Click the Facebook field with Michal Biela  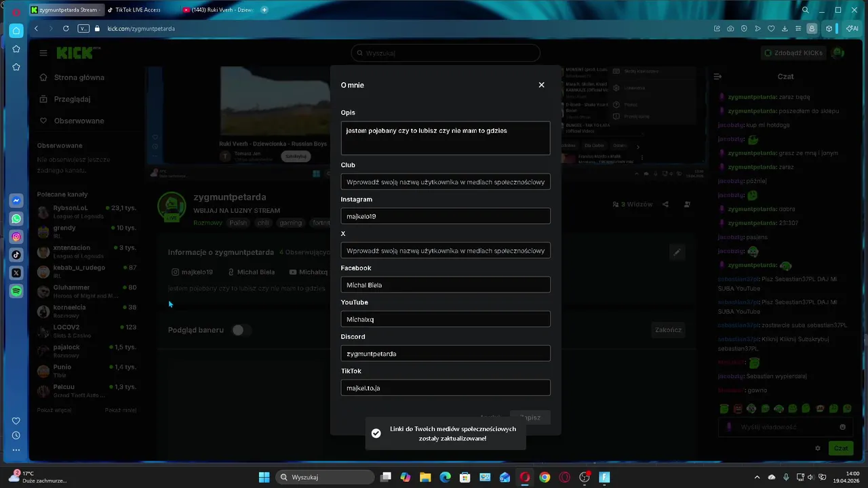(x=446, y=285)
